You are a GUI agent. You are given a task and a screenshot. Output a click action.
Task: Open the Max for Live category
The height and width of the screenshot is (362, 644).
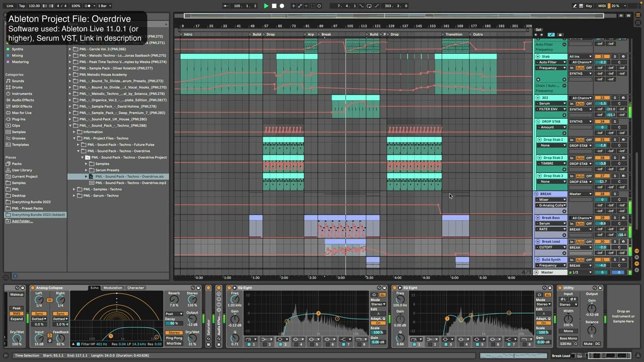click(21, 113)
